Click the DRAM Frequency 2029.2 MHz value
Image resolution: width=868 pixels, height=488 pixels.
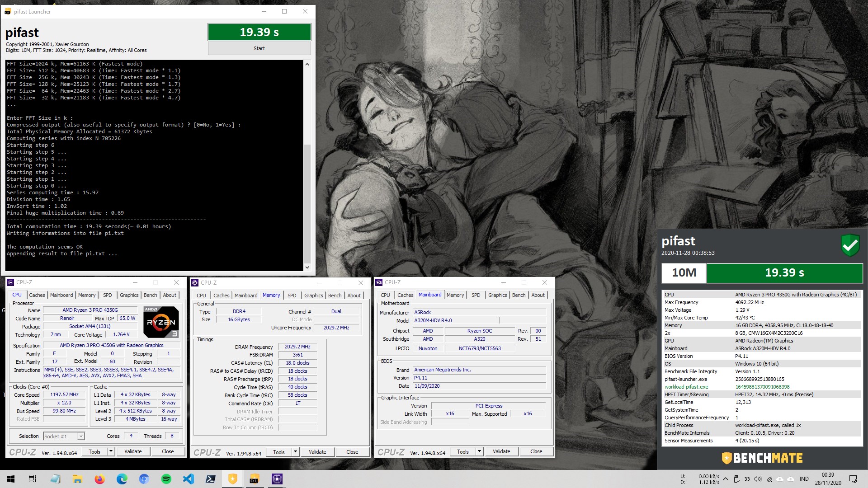(297, 347)
